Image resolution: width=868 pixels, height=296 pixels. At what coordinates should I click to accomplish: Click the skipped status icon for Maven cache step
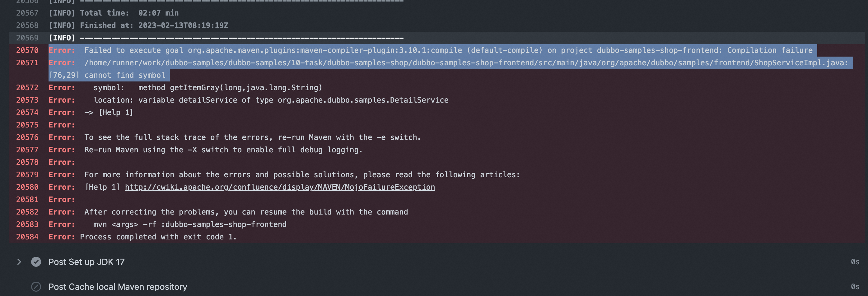pos(36,287)
